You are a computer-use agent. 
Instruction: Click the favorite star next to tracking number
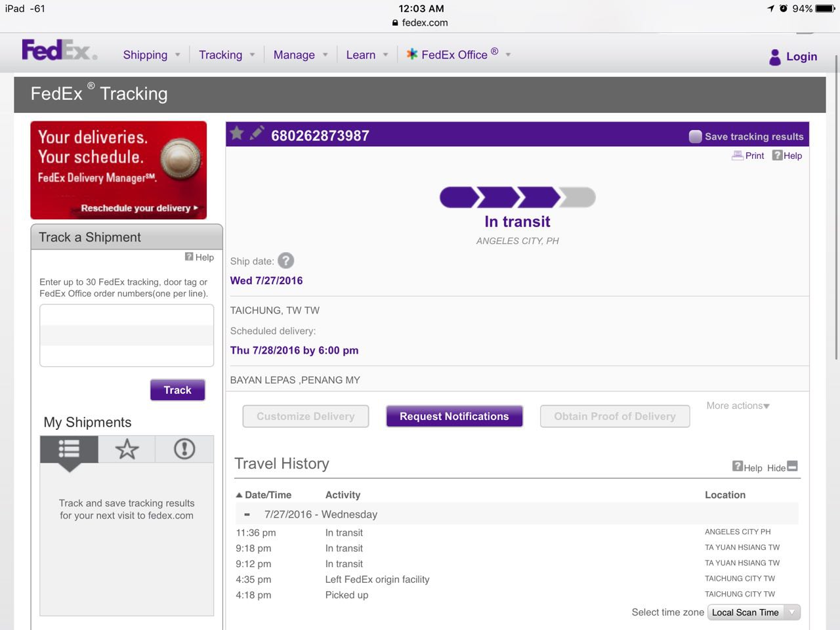point(237,134)
